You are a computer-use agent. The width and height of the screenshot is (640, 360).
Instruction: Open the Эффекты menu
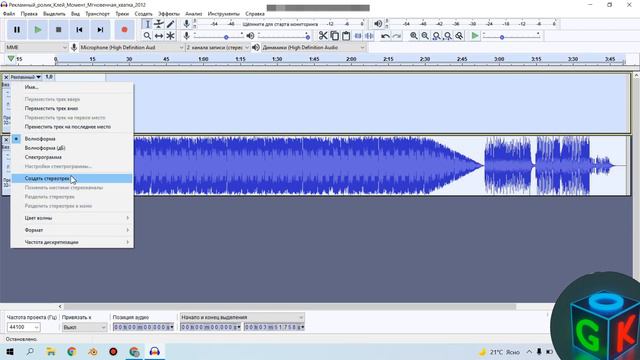(169, 13)
